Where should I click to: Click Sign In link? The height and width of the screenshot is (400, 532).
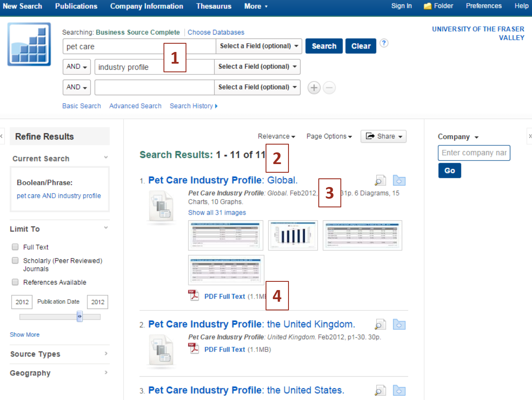tap(401, 6)
